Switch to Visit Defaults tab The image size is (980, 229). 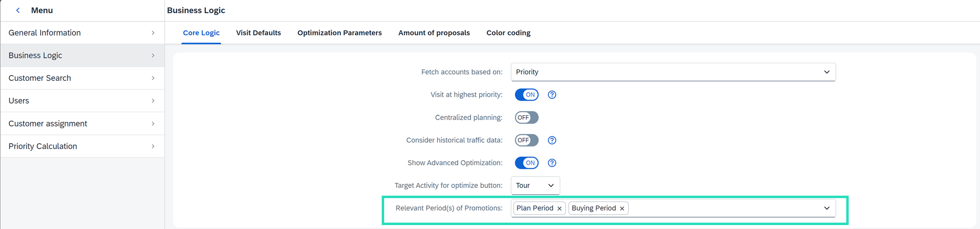tap(259, 33)
